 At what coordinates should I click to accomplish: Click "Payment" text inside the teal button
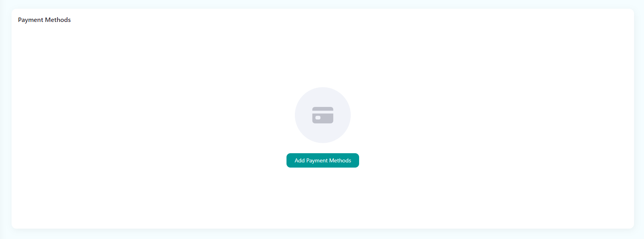point(317,160)
